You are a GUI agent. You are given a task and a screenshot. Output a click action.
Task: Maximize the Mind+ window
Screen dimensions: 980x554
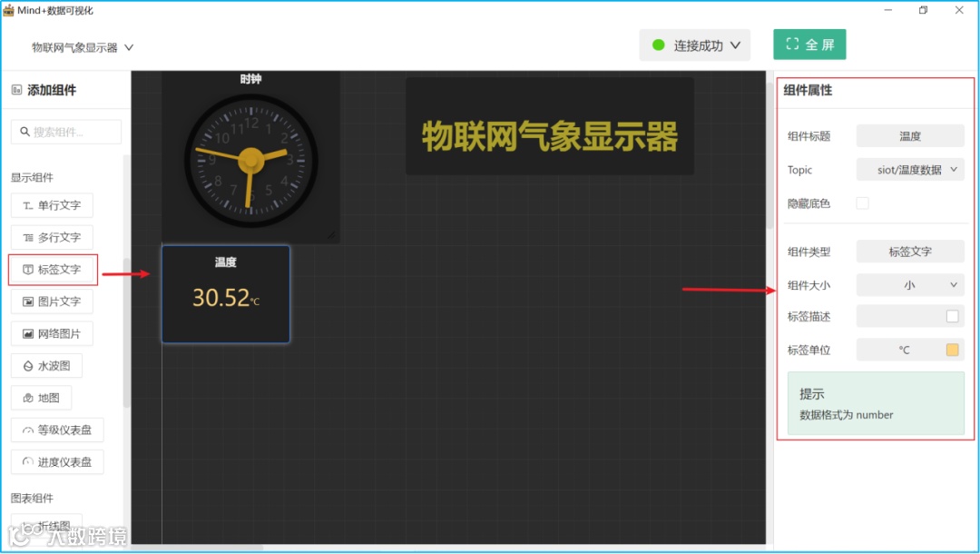(923, 10)
